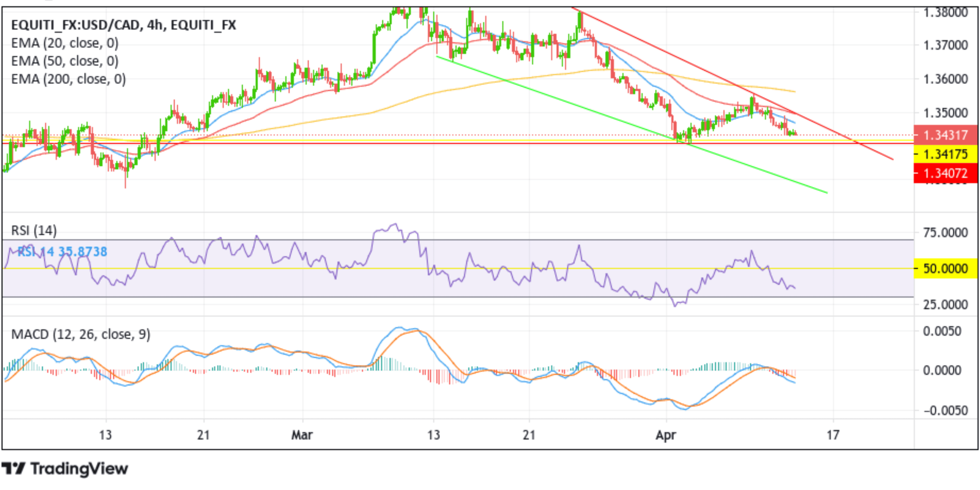Click the 0.0000 MACD axis label
Viewport: 980px width, 490px height.
tap(942, 370)
